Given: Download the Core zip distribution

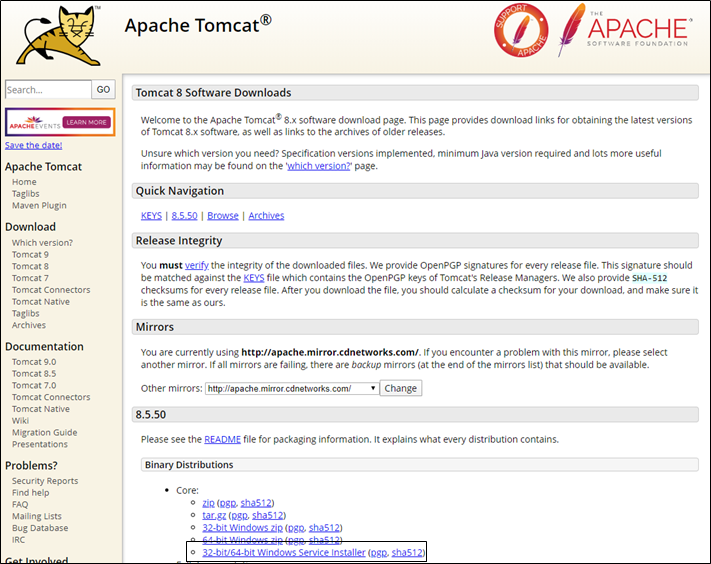Looking at the screenshot, I should (x=208, y=503).
